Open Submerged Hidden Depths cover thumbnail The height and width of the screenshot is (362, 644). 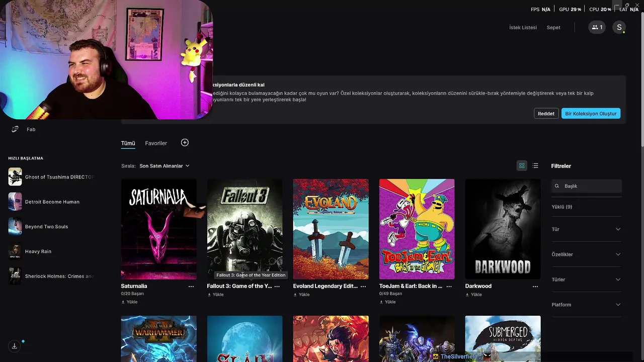pyautogui.click(x=503, y=339)
